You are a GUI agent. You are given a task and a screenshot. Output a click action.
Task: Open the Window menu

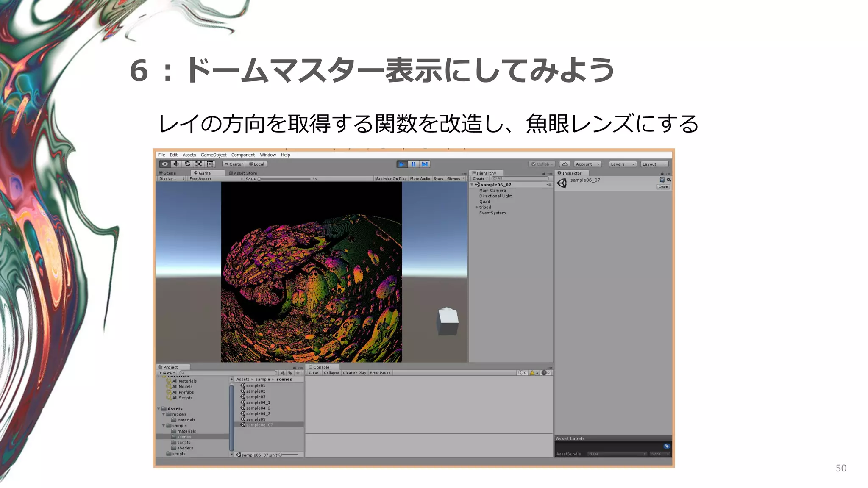268,155
